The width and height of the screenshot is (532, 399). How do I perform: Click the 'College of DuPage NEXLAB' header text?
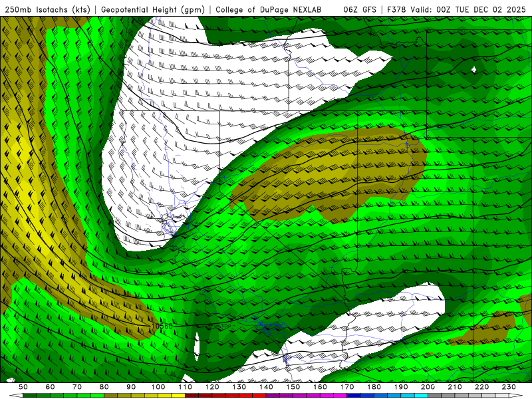268,9
